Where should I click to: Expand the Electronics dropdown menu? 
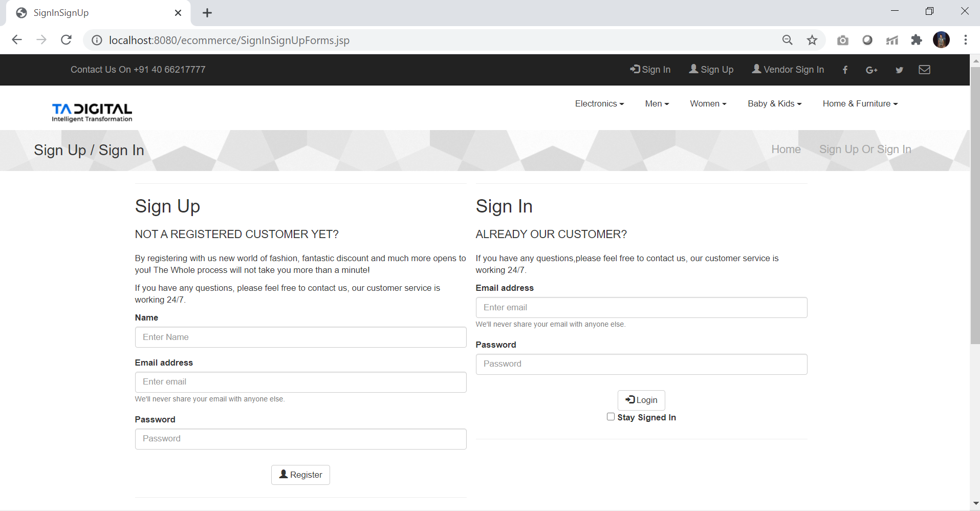click(x=599, y=104)
